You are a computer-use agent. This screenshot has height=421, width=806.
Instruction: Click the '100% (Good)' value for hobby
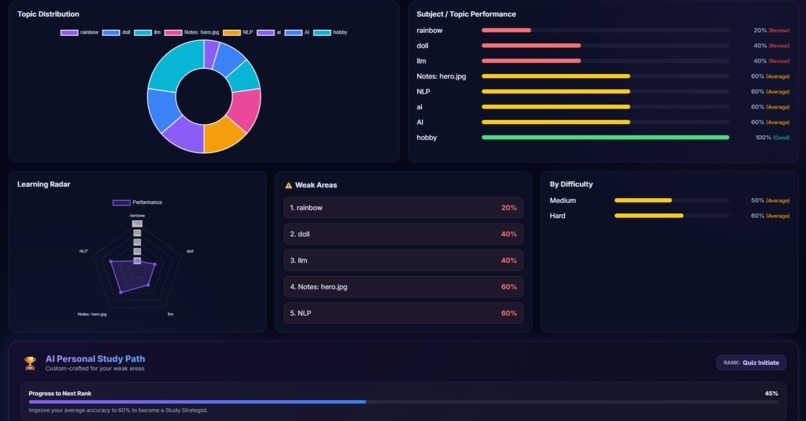[773, 137]
